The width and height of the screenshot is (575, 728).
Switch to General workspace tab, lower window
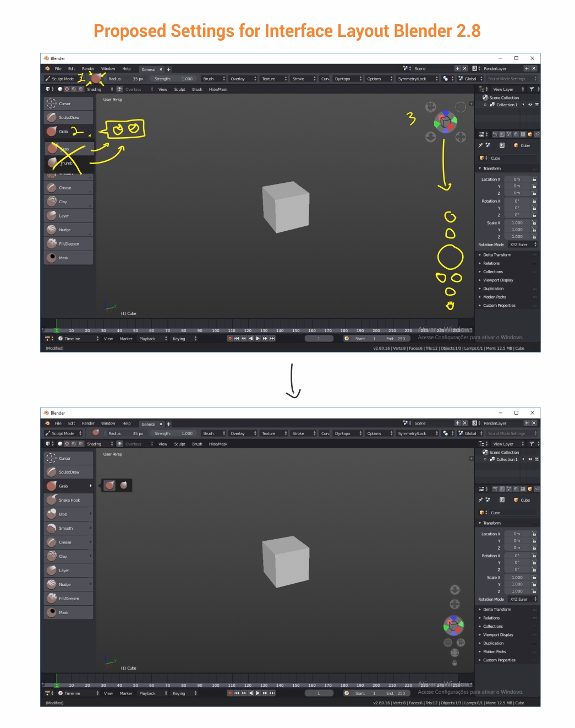click(149, 424)
